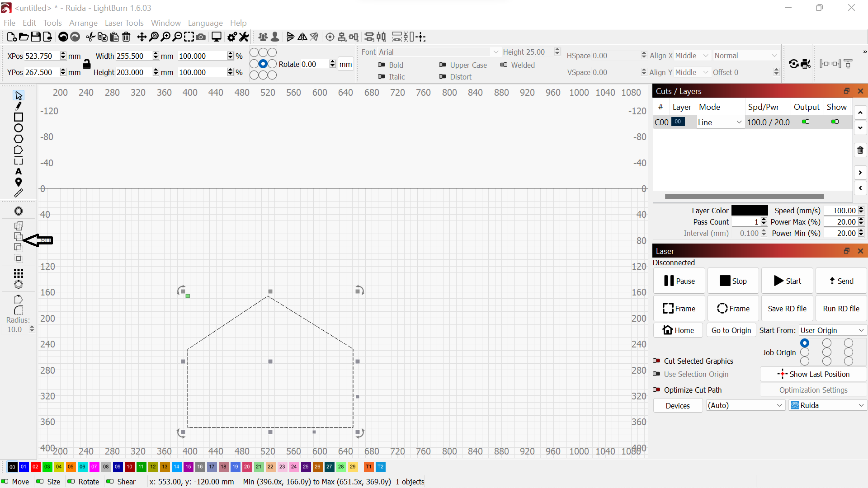Open the Arrange menu

click(83, 23)
